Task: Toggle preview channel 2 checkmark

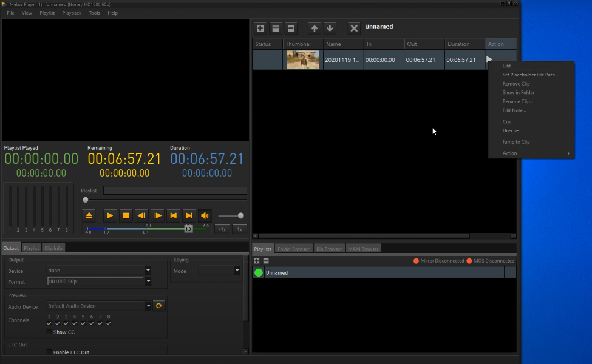Action: pyautogui.click(x=58, y=323)
